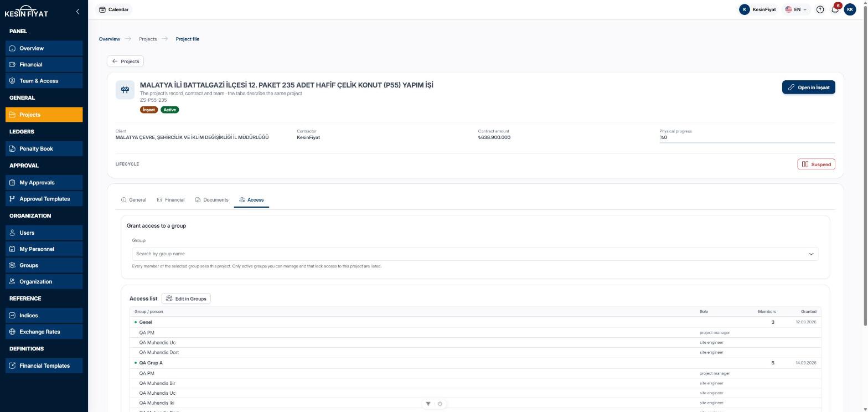Open Approval Templates page
The image size is (868, 412).
(x=44, y=199)
